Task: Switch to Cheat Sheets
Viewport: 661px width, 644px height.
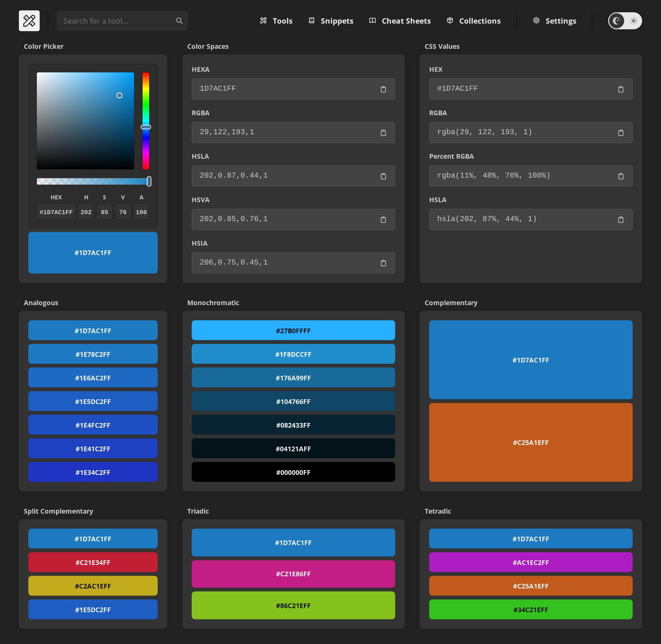Action: pyautogui.click(x=400, y=21)
